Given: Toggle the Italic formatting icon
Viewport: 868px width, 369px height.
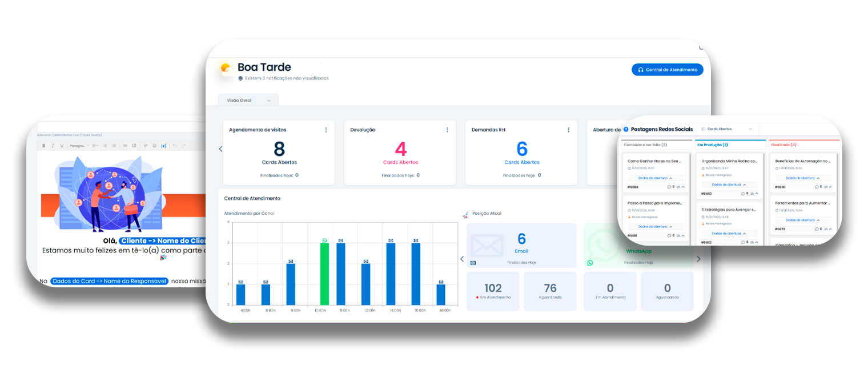Looking at the screenshot, I should [53, 146].
